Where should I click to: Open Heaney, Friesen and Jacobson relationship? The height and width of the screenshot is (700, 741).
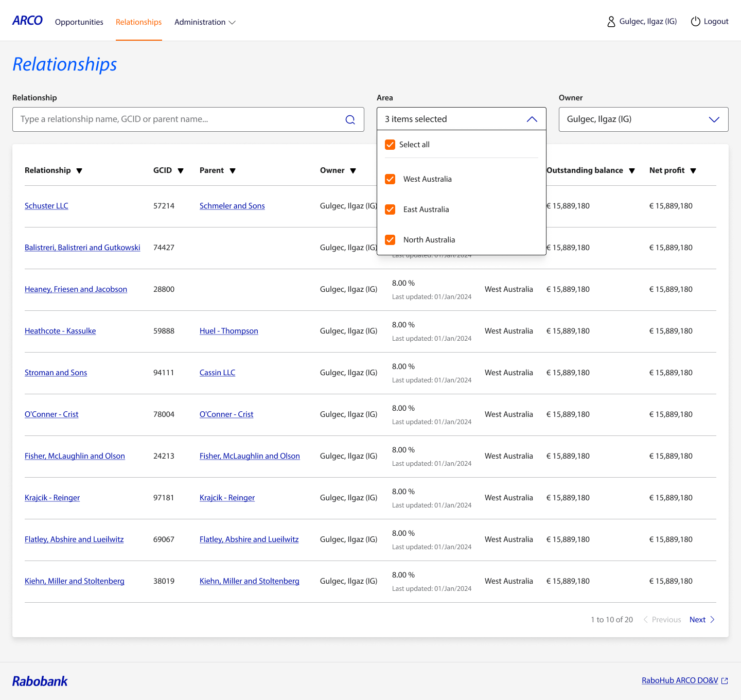point(76,289)
